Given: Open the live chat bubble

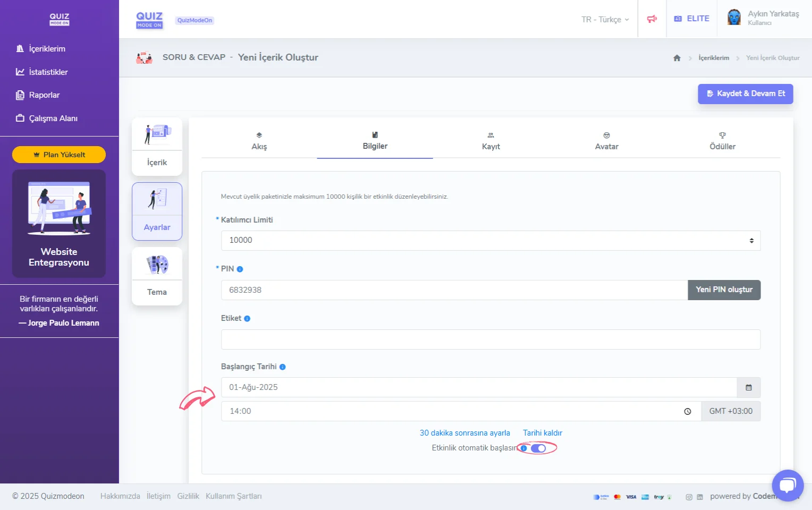Looking at the screenshot, I should click(788, 485).
